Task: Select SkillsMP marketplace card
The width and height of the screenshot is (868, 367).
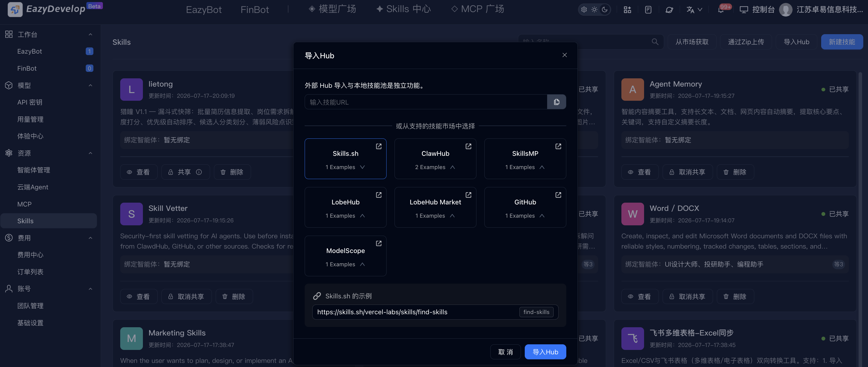Action: tap(525, 158)
